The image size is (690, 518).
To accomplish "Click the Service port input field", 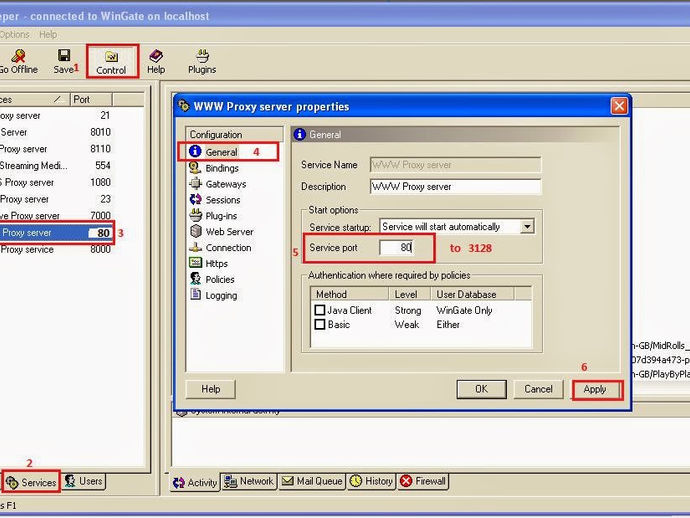I will [x=396, y=247].
